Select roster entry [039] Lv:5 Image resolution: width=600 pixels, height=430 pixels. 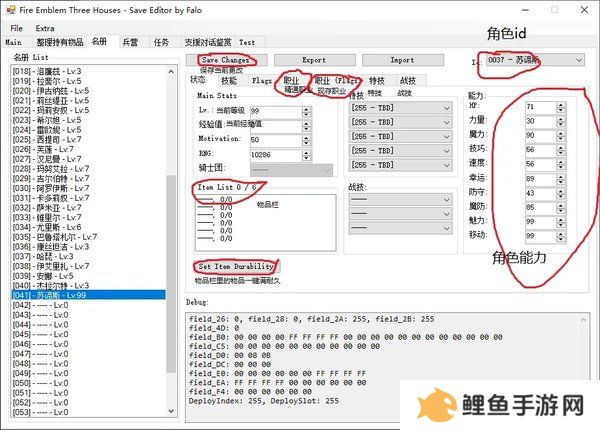pos(88,276)
